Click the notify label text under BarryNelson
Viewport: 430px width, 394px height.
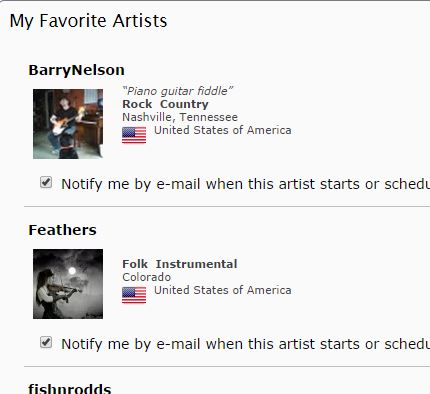[x=245, y=184]
